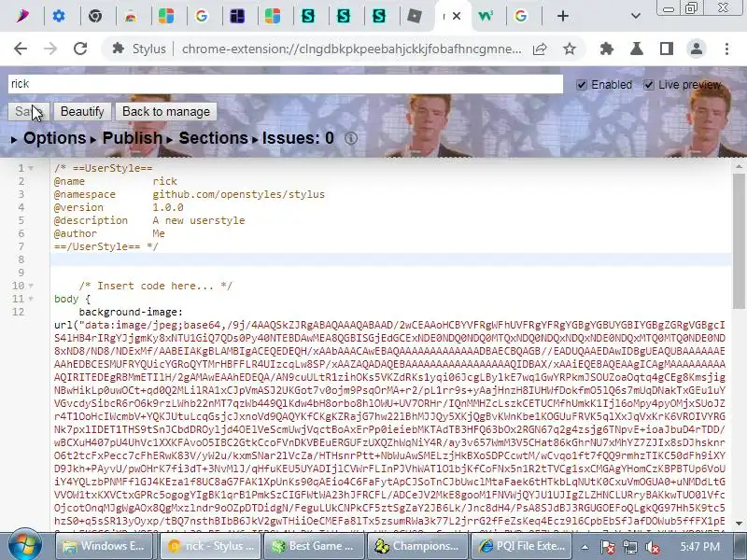
Task: Show hidden system tray icons
Action: point(585,547)
